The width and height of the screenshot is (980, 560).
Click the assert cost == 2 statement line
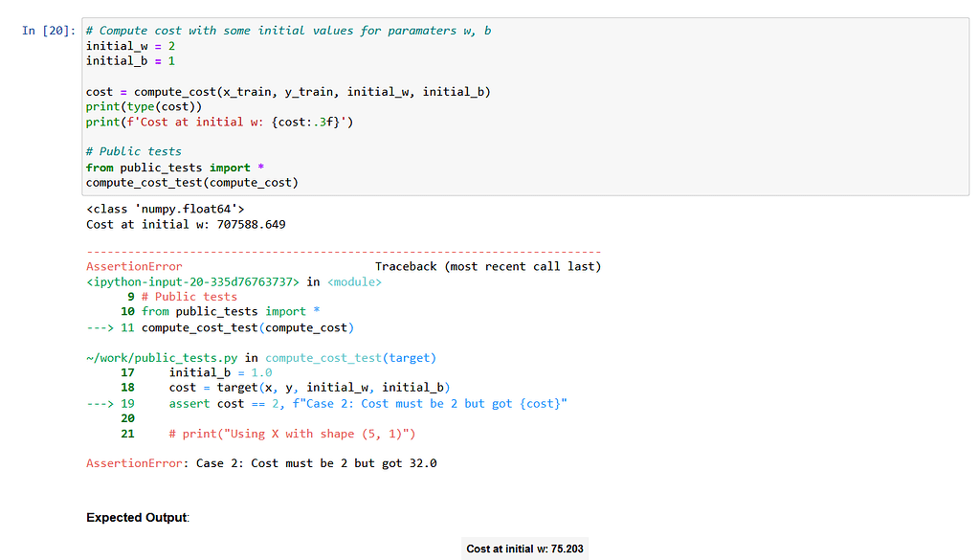coord(364,403)
